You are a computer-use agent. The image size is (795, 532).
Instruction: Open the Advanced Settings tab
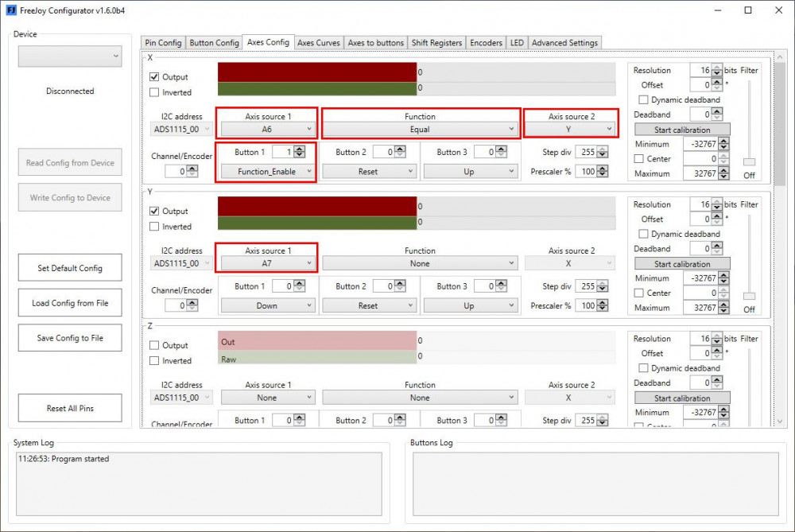[564, 43]
